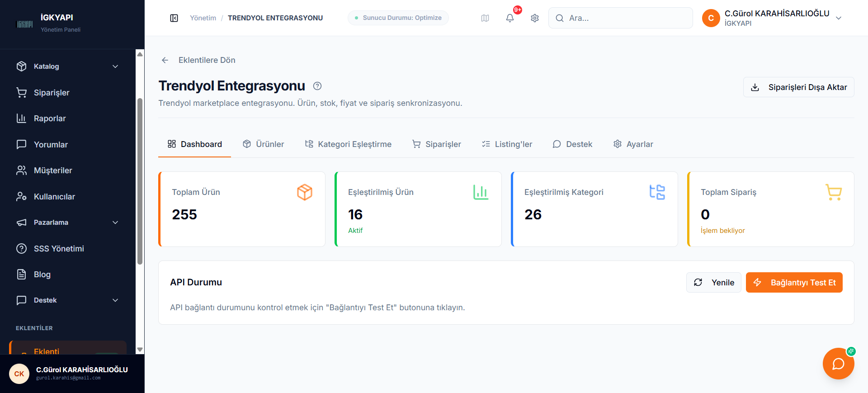Toggle the sidebar collapse icon

tap(174, 18)
